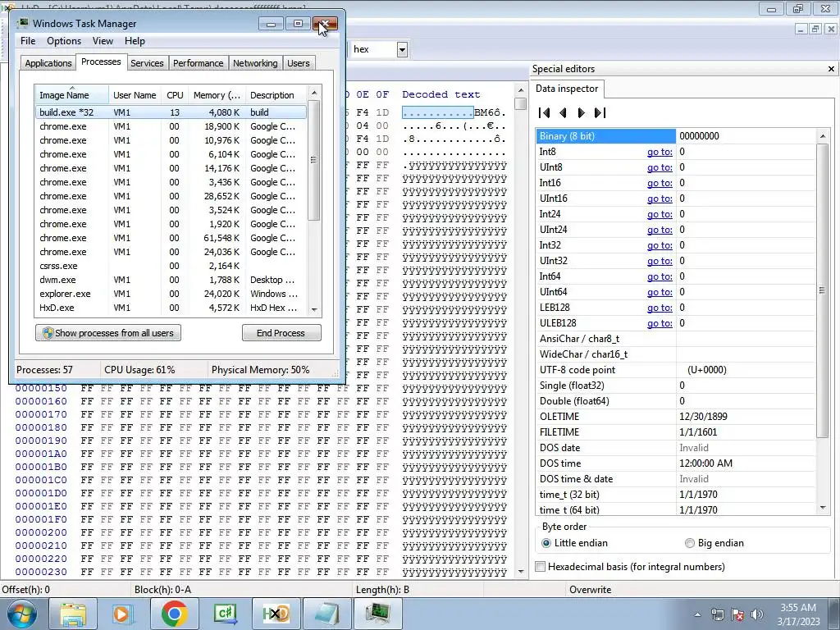Click Show processes from all users
The height and width of the screenshot is (630, 840).
(x=108, y=333)
